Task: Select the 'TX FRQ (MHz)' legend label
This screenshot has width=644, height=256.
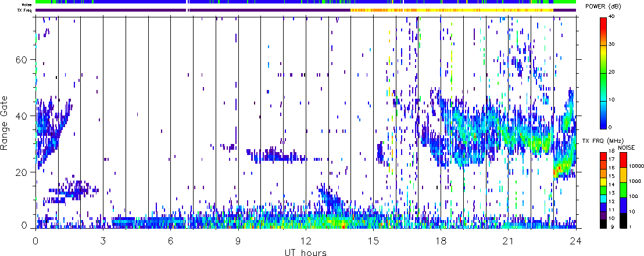Action: [603, 141]
